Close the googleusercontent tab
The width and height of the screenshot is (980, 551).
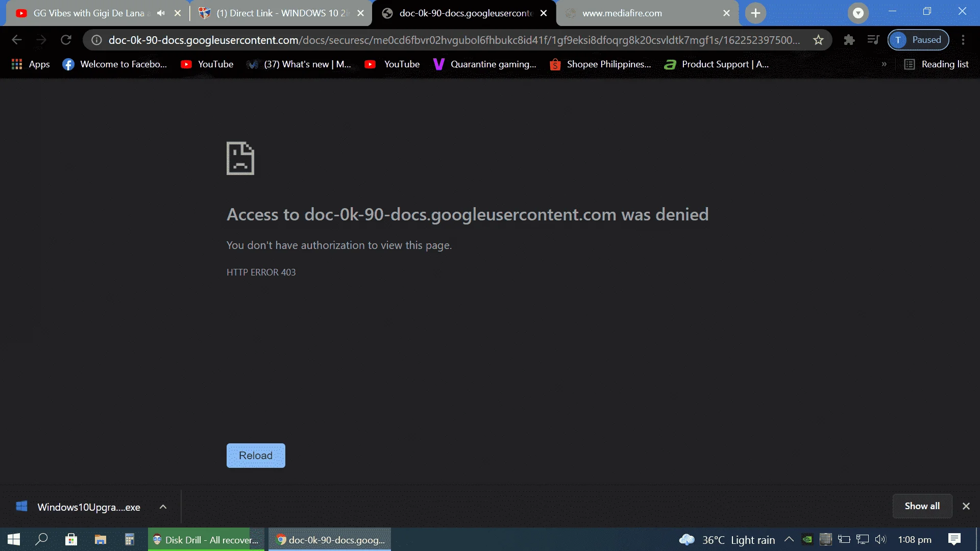tap(544, 13)
